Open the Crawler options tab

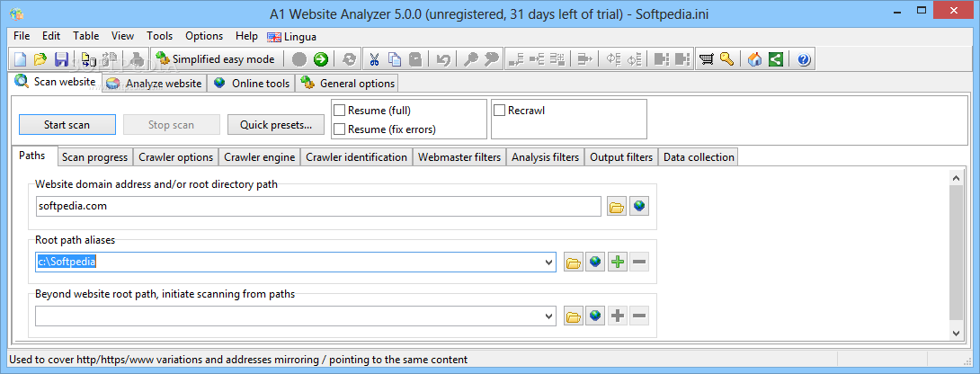(x=176, y=157)
